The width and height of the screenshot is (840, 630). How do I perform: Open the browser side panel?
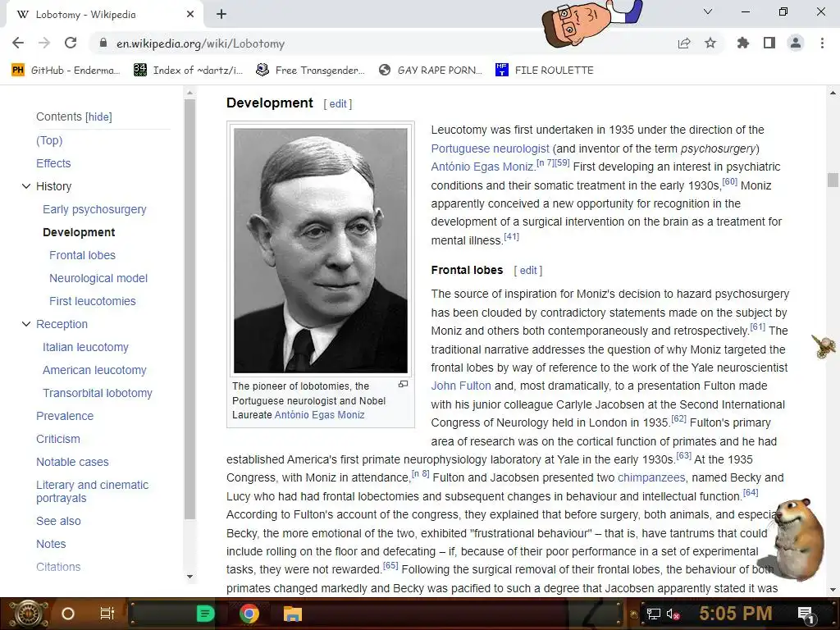769,43
